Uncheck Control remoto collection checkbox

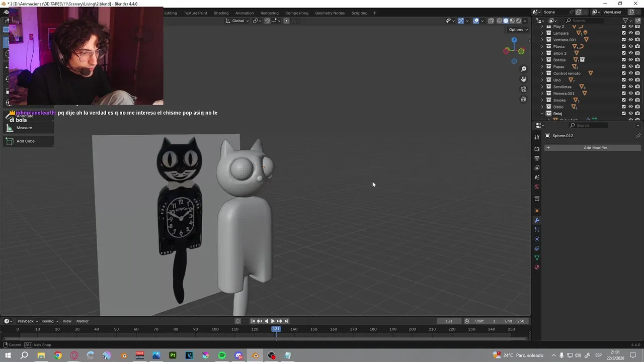624,73
